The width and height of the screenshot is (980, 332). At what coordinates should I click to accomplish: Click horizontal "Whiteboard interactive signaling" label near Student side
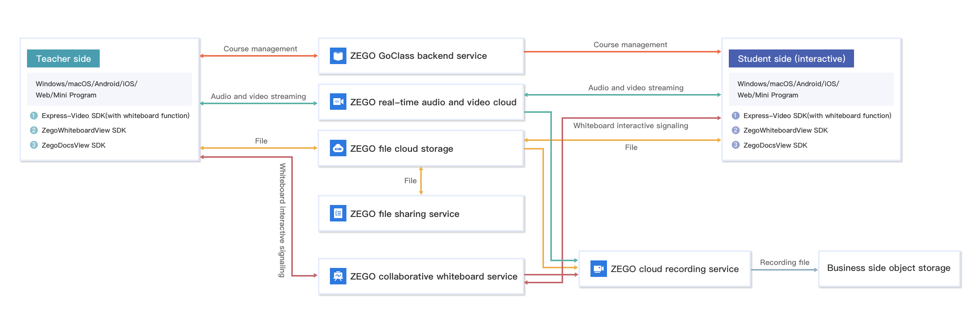631,126
